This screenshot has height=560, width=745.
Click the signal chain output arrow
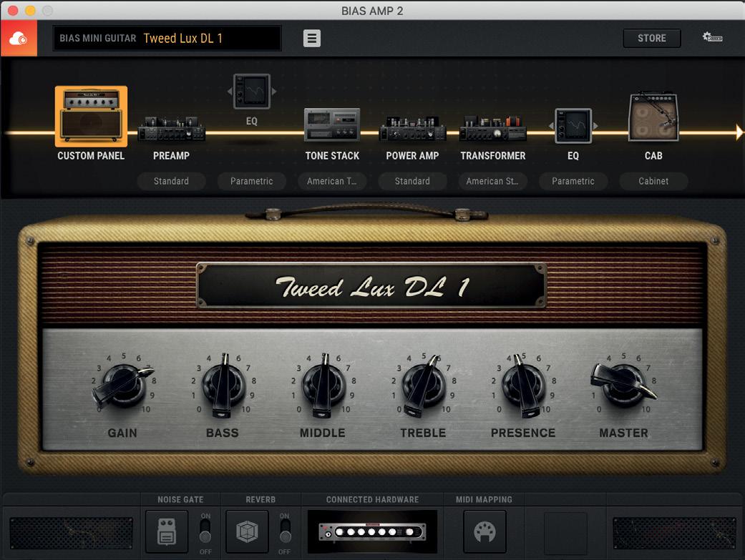pyautogui.click(x=739, y=132)
